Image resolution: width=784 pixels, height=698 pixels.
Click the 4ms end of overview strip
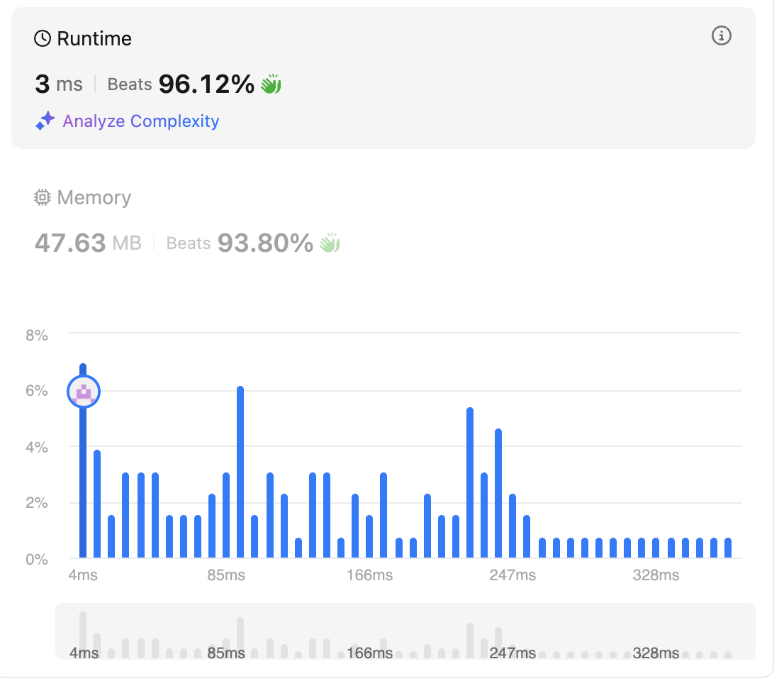pos(84,653)
